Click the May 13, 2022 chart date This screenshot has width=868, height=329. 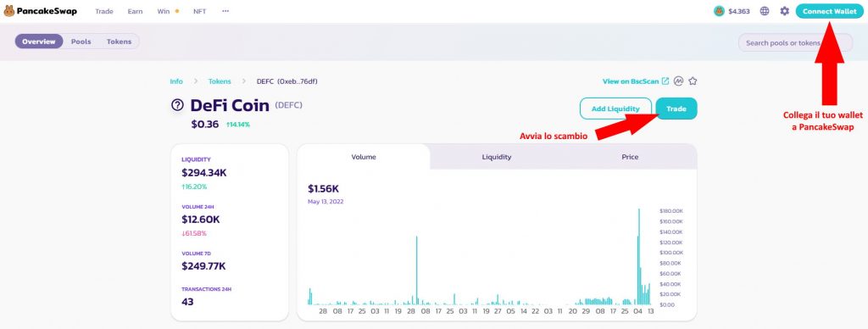click(325, 202)
